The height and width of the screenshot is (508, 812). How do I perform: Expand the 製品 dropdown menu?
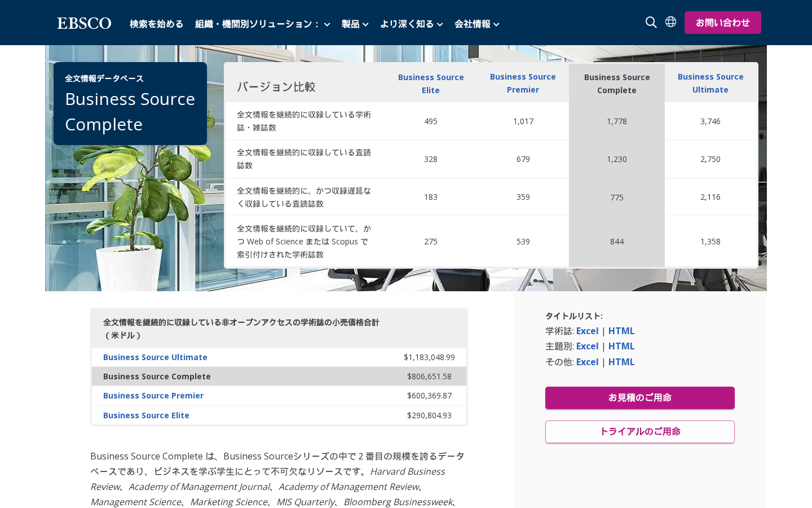(355, 24)
